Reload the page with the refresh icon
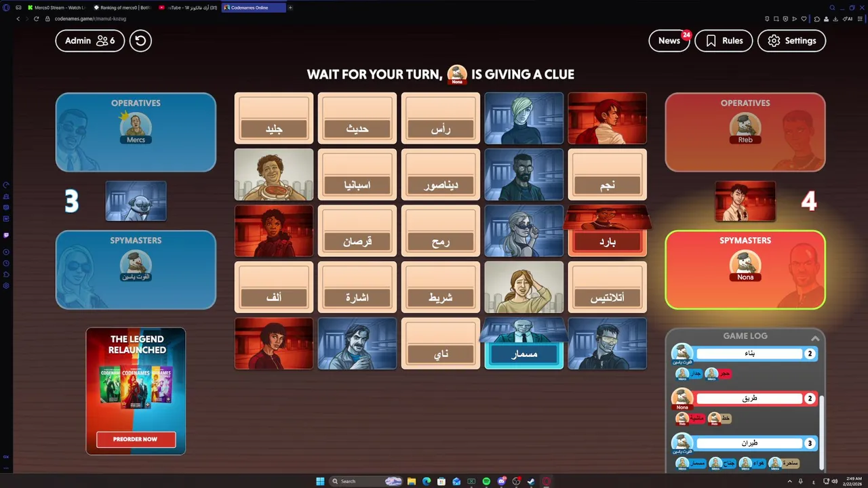Viewport: 868px width, 488px height. [x=36, y=19]
